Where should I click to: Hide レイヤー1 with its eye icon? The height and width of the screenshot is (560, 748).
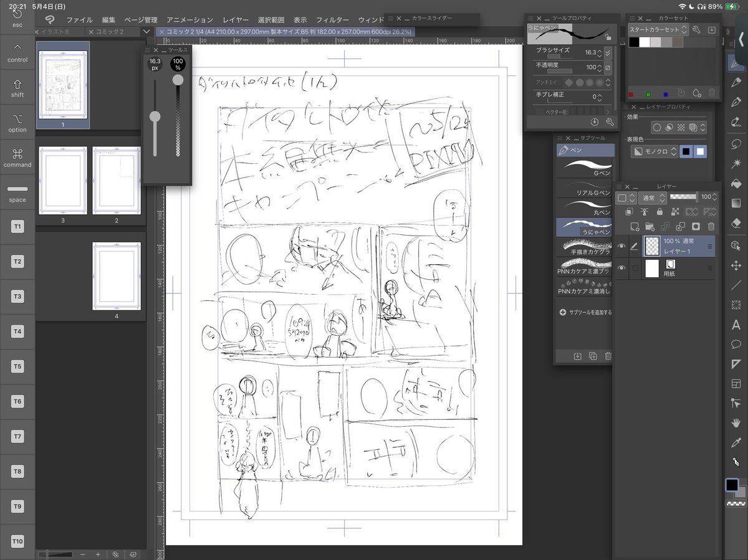tap(621, 247)
